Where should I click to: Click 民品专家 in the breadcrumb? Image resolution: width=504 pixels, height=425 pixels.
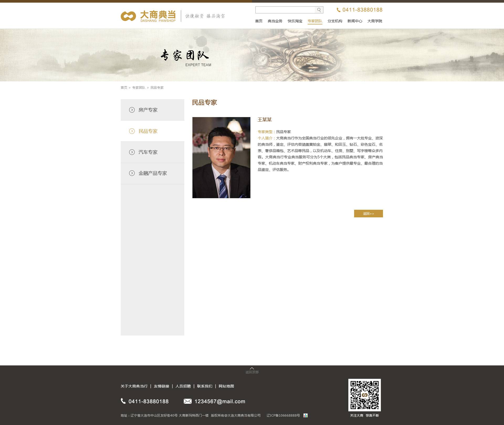coord(157,88)
